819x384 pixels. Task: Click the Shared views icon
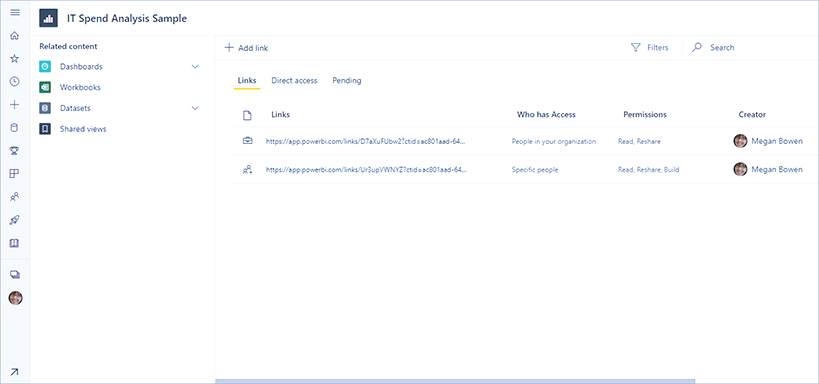click(45, 129)
